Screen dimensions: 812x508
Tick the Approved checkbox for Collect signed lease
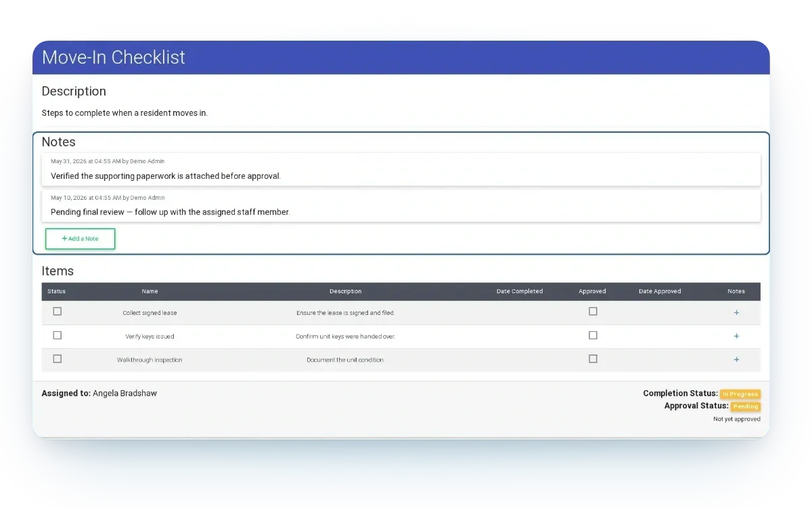coord(593,312)
